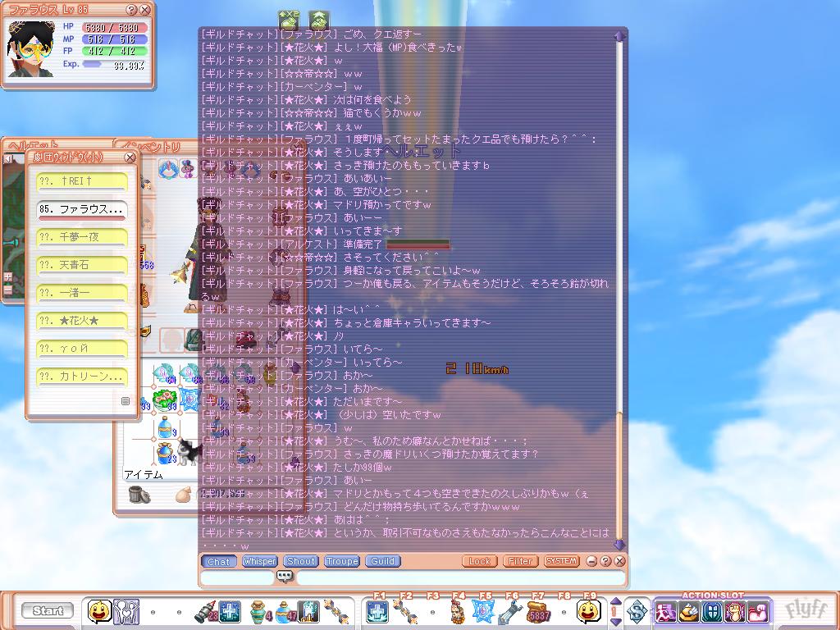Select the third Action Slot shield skill

tap(713, 612)
